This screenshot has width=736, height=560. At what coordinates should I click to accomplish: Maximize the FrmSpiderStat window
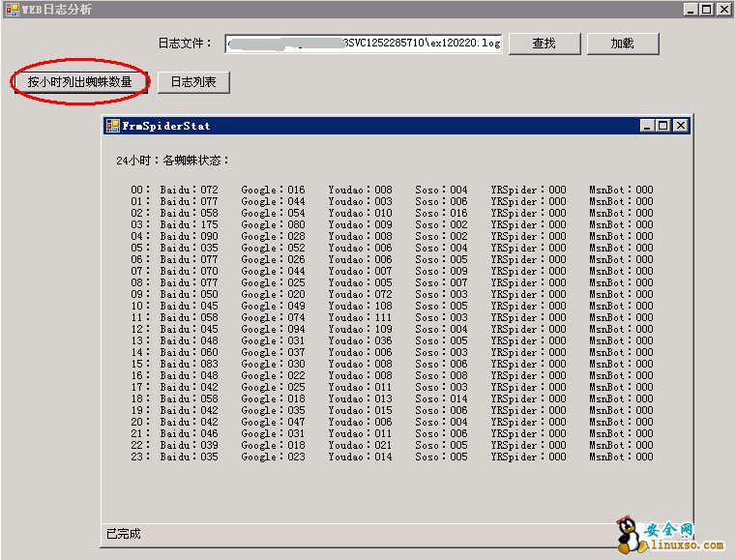point(663,126)
